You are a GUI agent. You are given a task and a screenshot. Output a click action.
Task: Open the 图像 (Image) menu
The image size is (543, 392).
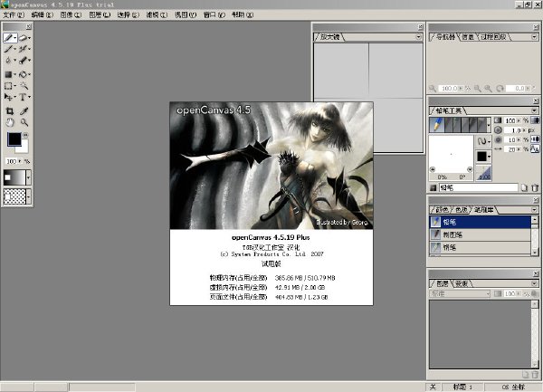click(71, 14)
